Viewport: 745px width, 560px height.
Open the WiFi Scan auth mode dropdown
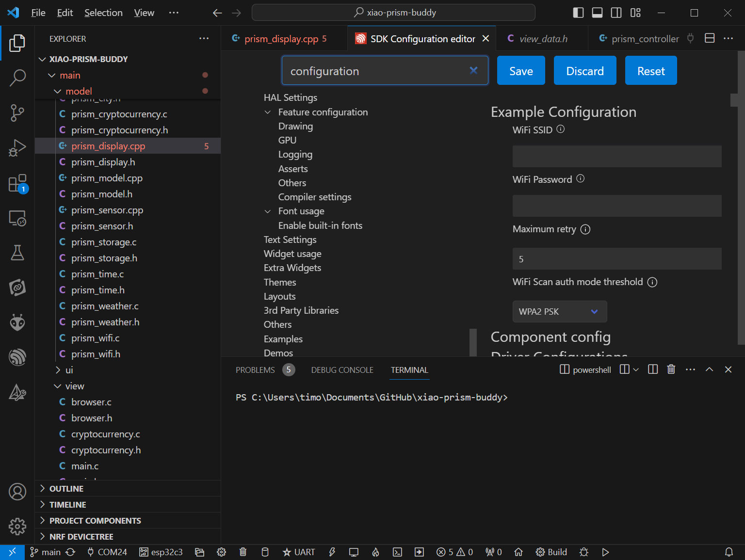(x=560, y=312)
